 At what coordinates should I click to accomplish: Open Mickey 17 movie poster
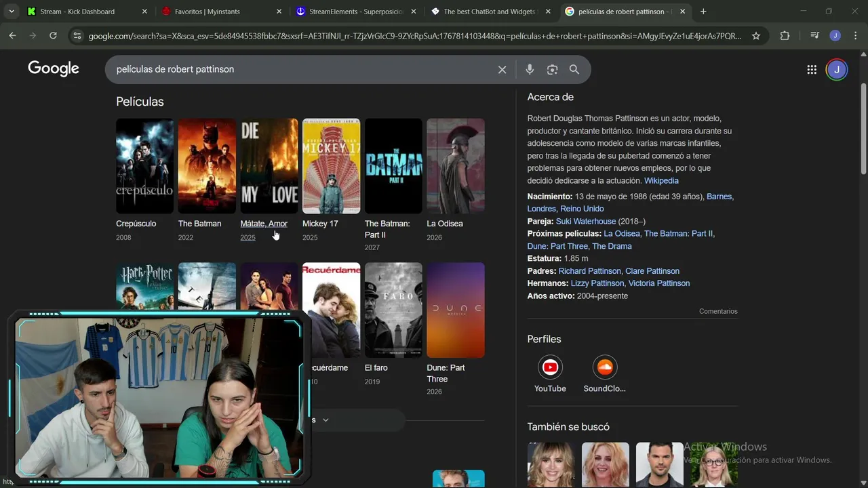[331, 166]
